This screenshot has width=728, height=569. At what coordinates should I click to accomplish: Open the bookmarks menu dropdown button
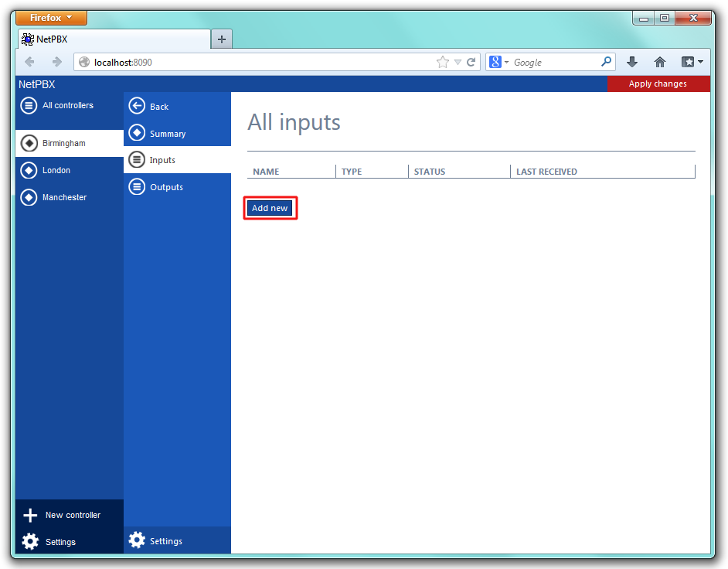click(x=691, y=63)
